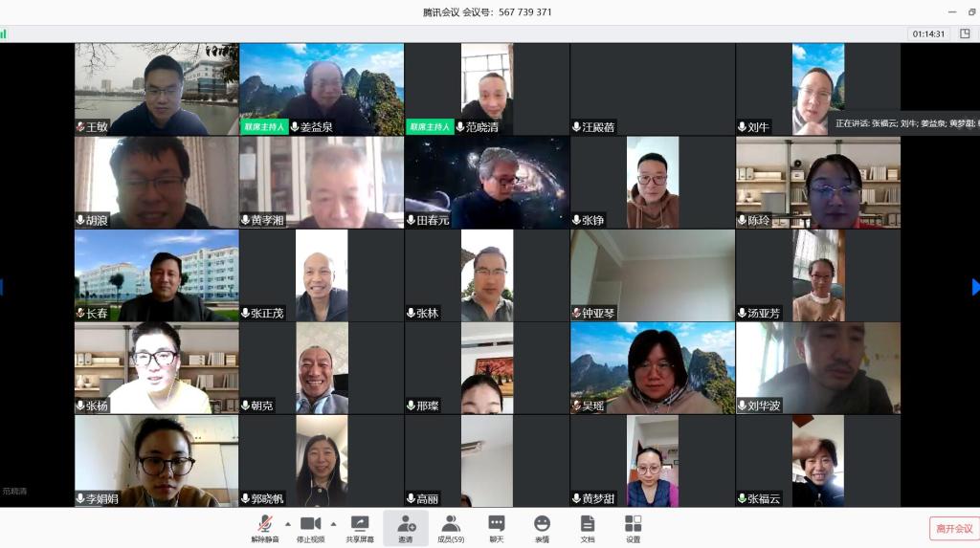Turn off camera with 停止视频 button
Image resolution: width=980 pixels, height=548 pixels.
[310, 528]
